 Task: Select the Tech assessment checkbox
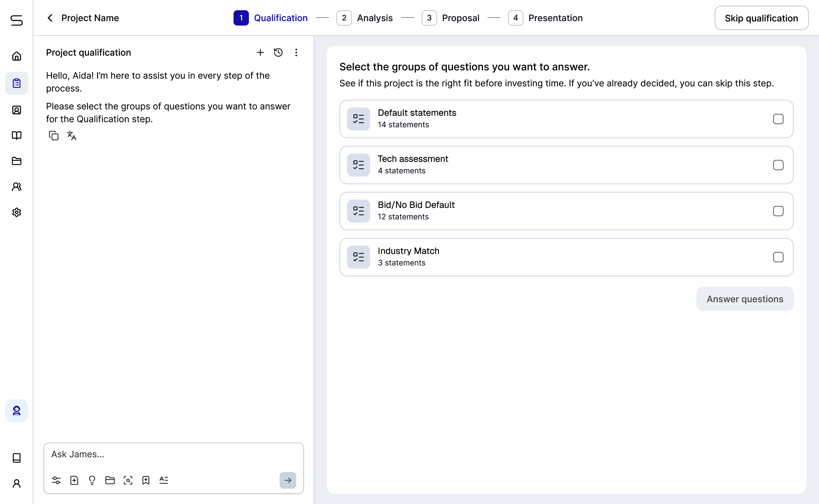pyautogui.click(x=778, y=165)
